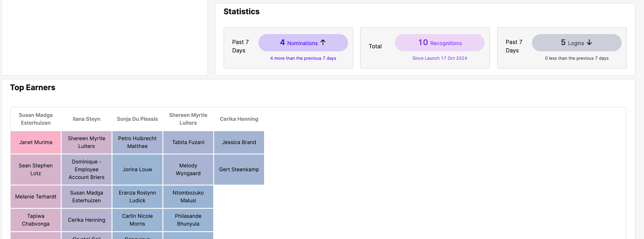This screenshot has height=239, width=644.
Task: Select the Jorina Louw cell
Action: [x=137, y=169]
